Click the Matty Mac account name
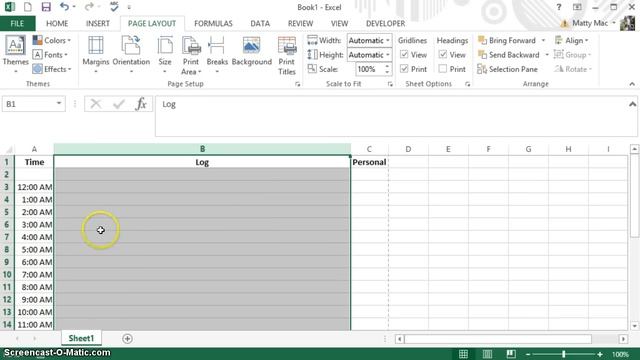Image resolution: width=640 pixels, height=360 pixels. click(x=590, y=23)
